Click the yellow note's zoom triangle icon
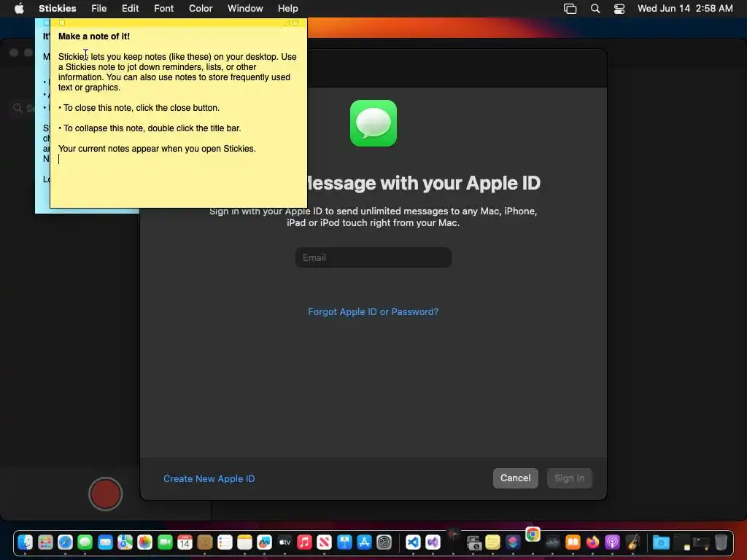Screen dimensions: 747x560 tap(287, 23)
